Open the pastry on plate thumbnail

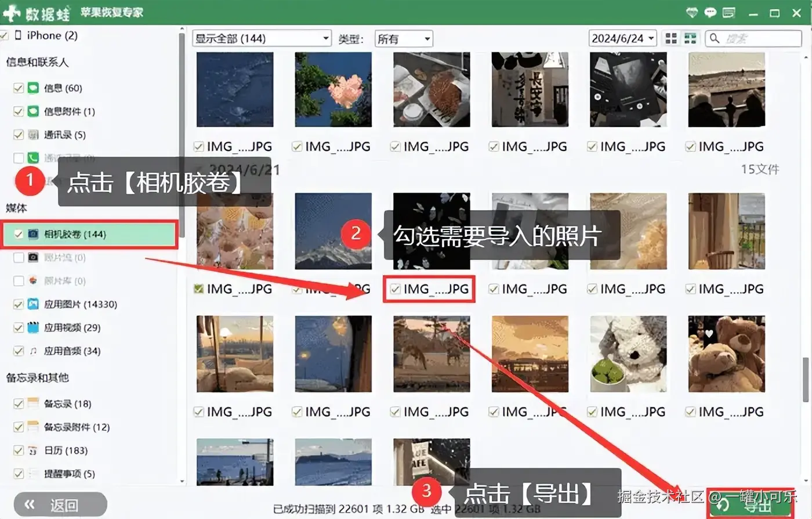pos(432,89)
